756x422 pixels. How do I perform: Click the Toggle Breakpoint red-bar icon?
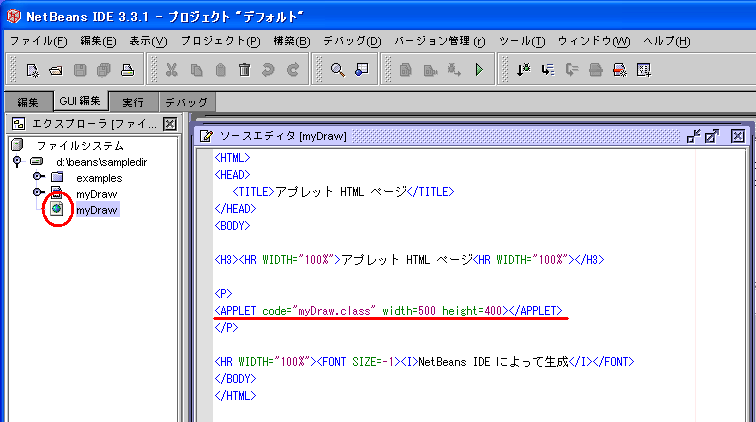coord(620,70)
